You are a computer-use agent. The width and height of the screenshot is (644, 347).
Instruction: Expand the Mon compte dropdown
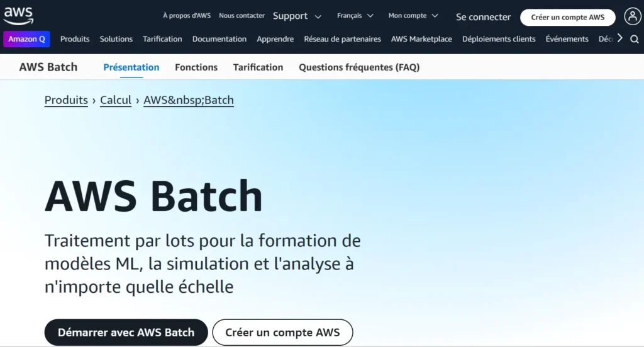coord(413,16)
